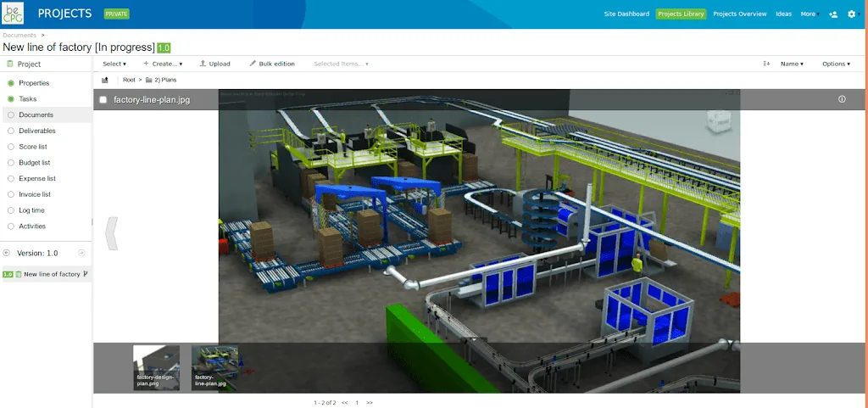The image size is (868, 408).
Task: Open the Selected Items... dropdown
Action: 341,64
